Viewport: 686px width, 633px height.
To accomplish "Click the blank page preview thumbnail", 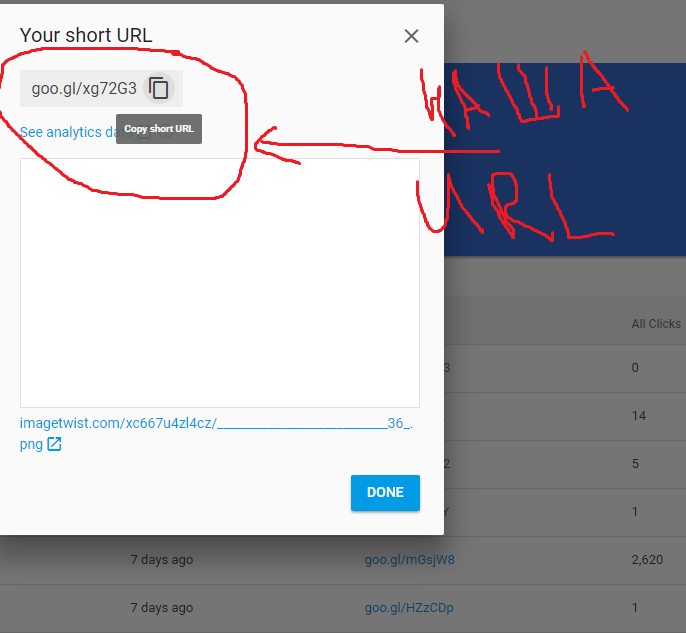I will pyautogui.click(x=219, y=282).
